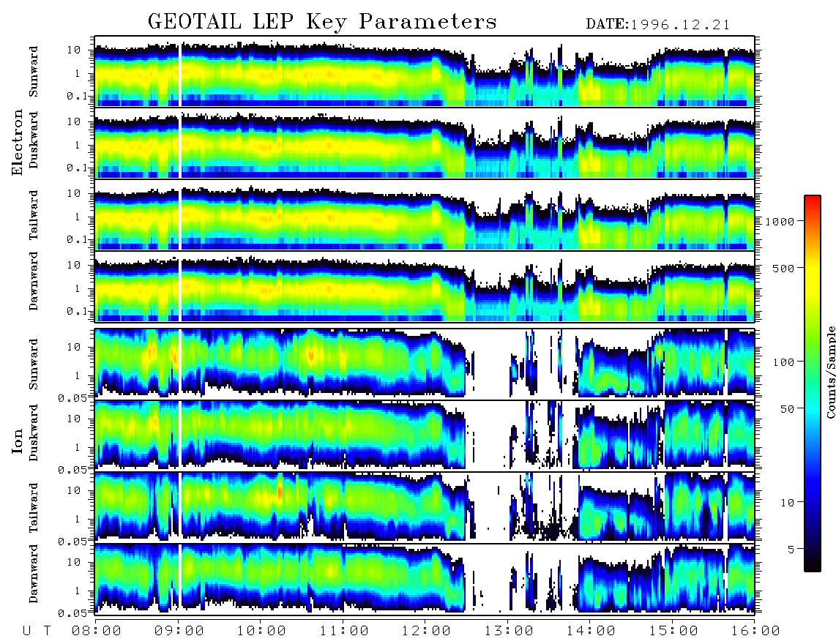Select the Ion Sunward axis label
The height and width of the screenshot is (644, 836).
(x=34, y=364)
